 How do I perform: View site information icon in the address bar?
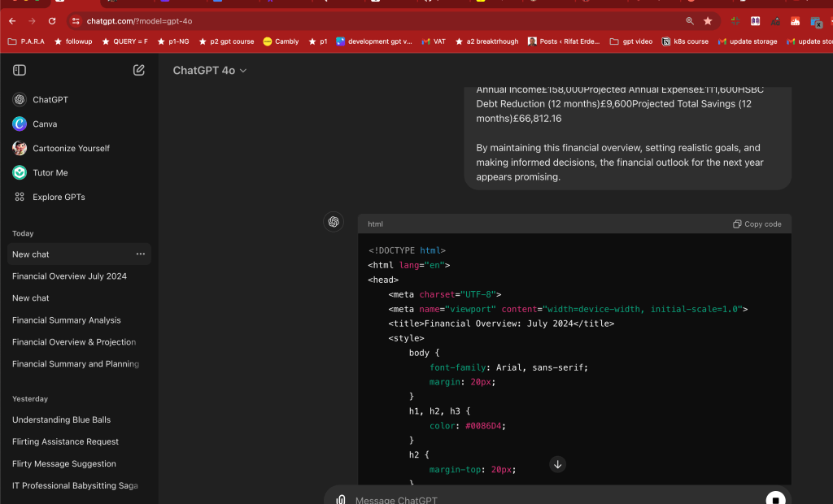coord(76,21)
